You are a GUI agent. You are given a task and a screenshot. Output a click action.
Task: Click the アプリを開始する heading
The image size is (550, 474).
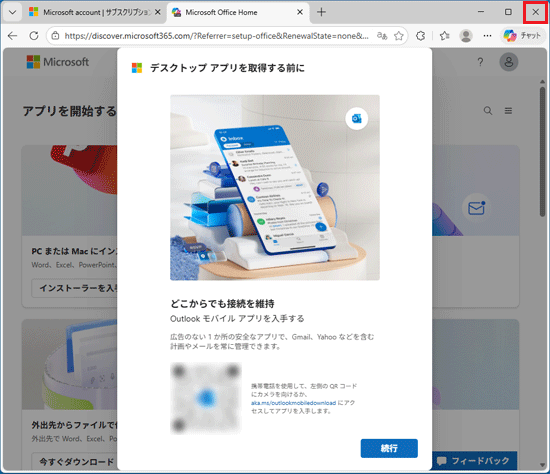[x=69, y=111]
